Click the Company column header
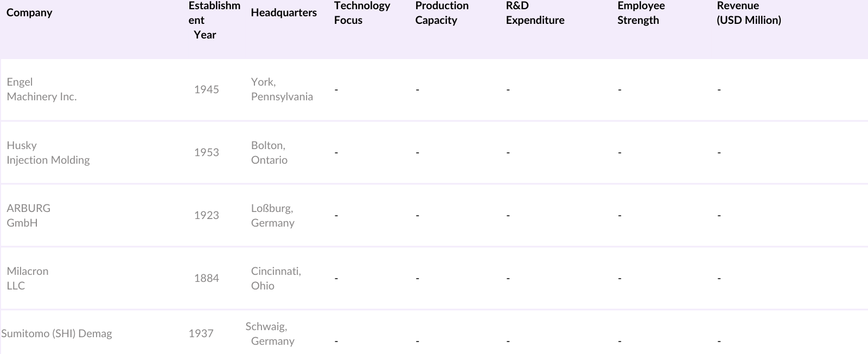Screen dimensions: 868x354 pyautogui.click(x=29, y=12)
